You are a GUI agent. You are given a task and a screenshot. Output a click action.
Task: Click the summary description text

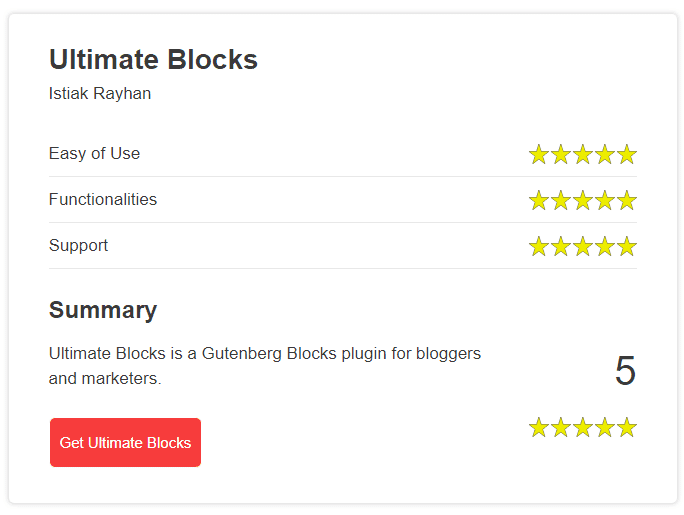coord(265,365)
